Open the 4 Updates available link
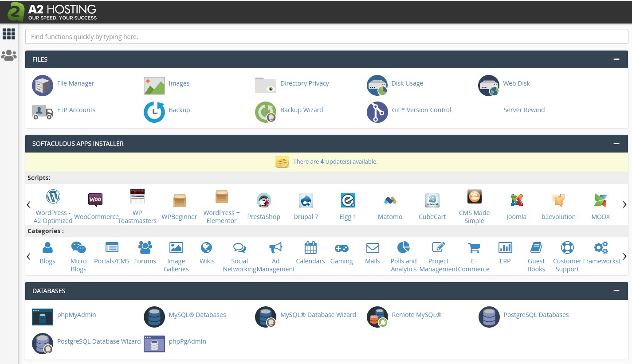Viewport: 632px width, 364px height. click(x=335, y=162)
